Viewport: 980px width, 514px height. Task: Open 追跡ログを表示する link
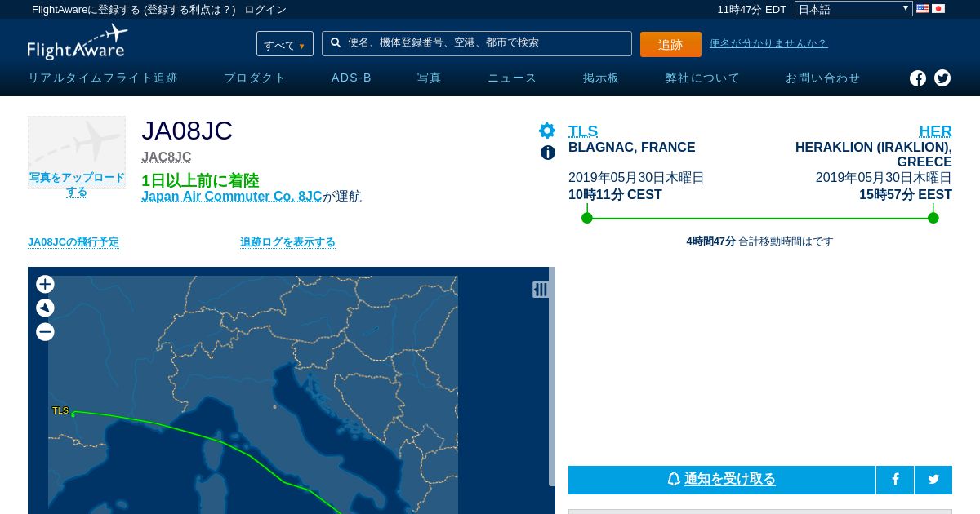coord(287,242)
